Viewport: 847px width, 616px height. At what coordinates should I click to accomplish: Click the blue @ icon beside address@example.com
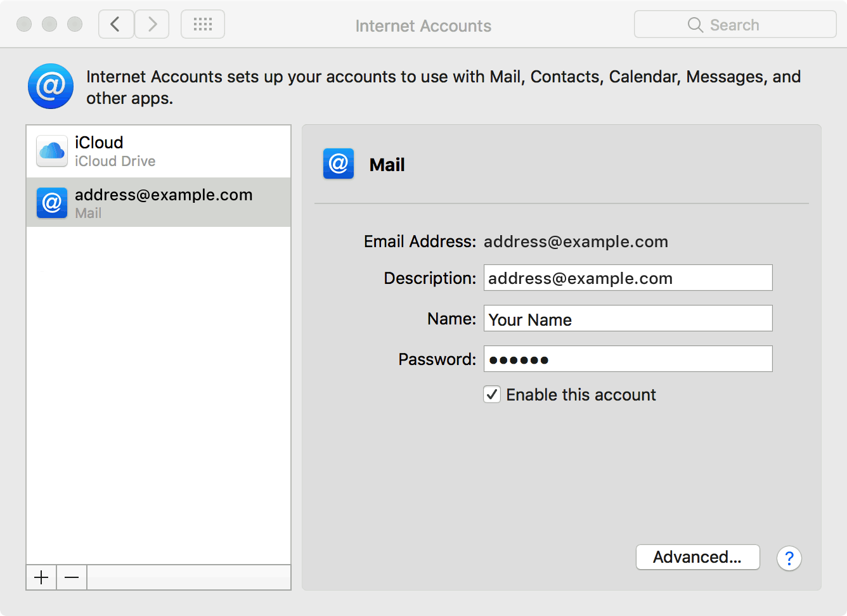point(52,203)
